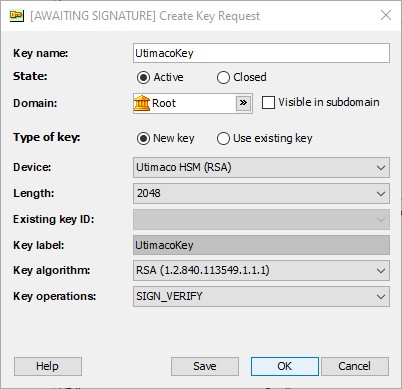Expand the Device dropdown showing Utimaco HSM
Screen dimensions: 402x389
[x=261, y=167]
